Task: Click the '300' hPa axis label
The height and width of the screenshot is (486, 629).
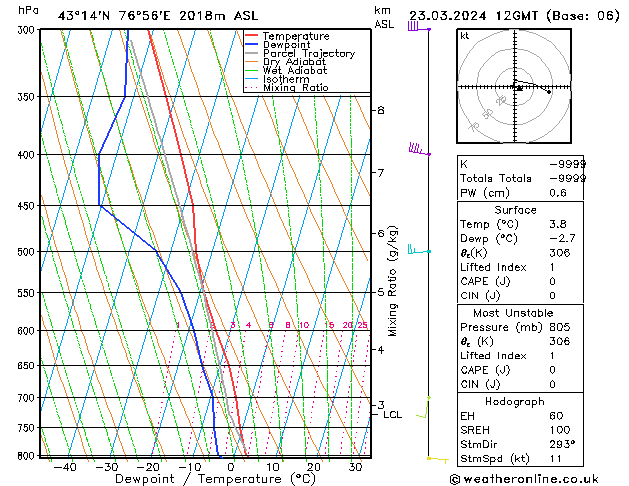Action: [28, 30]
